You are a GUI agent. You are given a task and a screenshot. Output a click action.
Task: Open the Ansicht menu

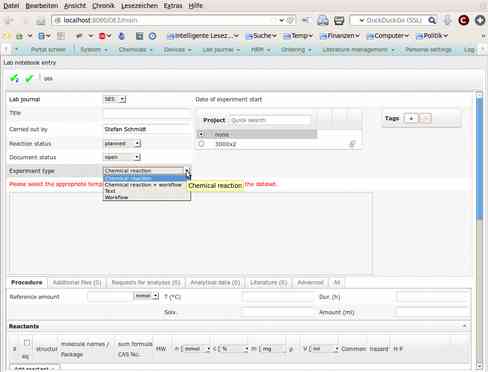(x=75, y=6)
